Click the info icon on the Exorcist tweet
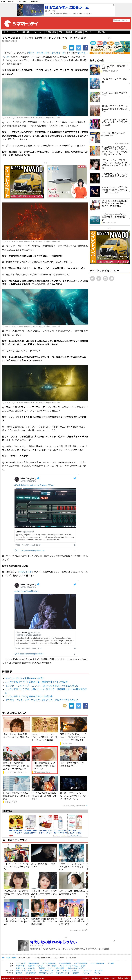 point(74,648)
